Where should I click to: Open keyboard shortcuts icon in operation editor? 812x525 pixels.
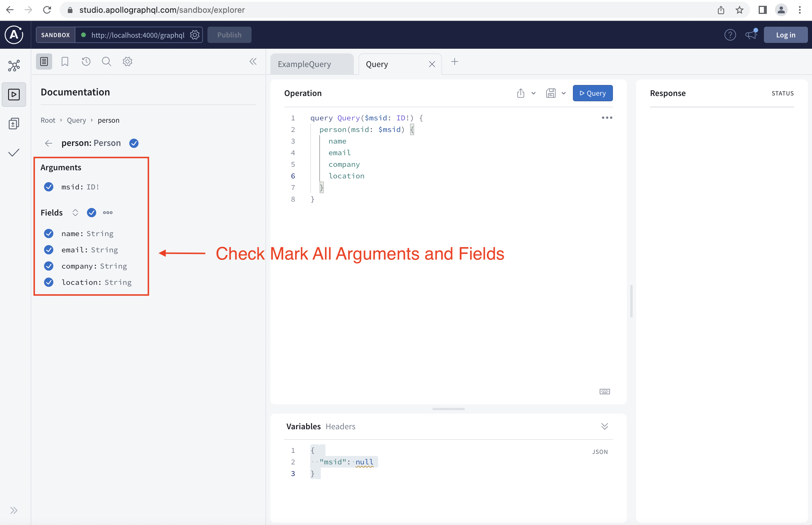coord(605,391)
